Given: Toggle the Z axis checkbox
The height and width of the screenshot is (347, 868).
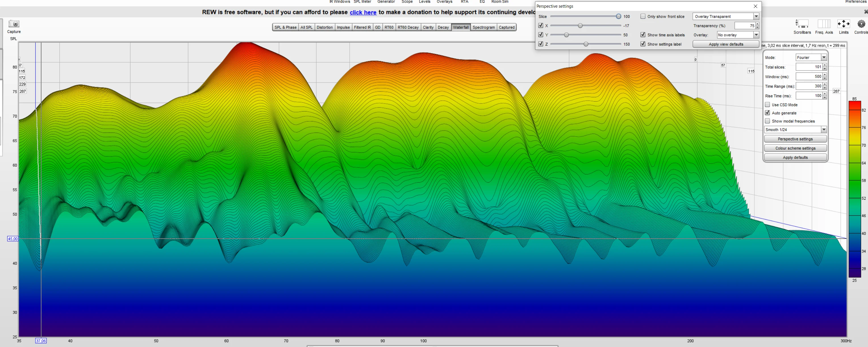Looking at the screenshot, I should point(541,44).
